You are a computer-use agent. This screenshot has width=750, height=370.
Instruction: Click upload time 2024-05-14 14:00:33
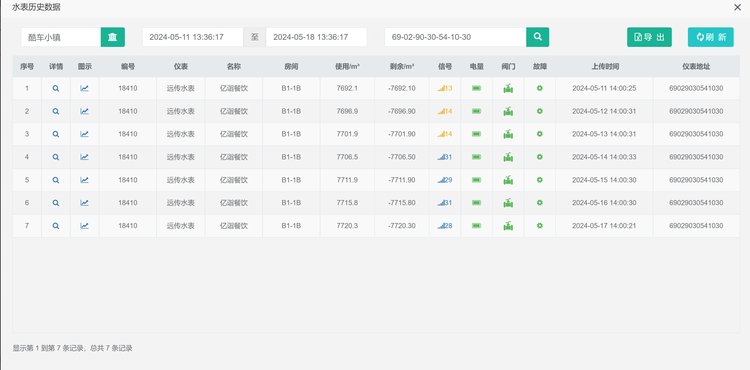[x=604, y=157]
